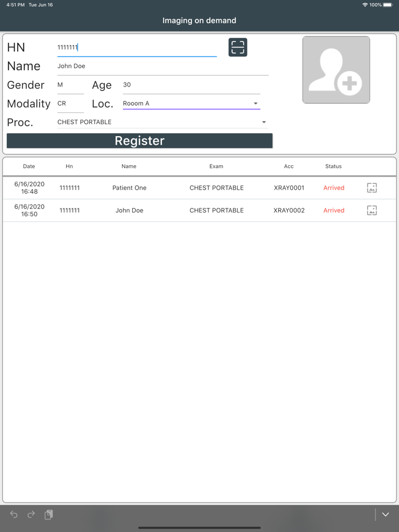
Task: Dismiss keyboard bar with down chevron
Action: [385, 514]
